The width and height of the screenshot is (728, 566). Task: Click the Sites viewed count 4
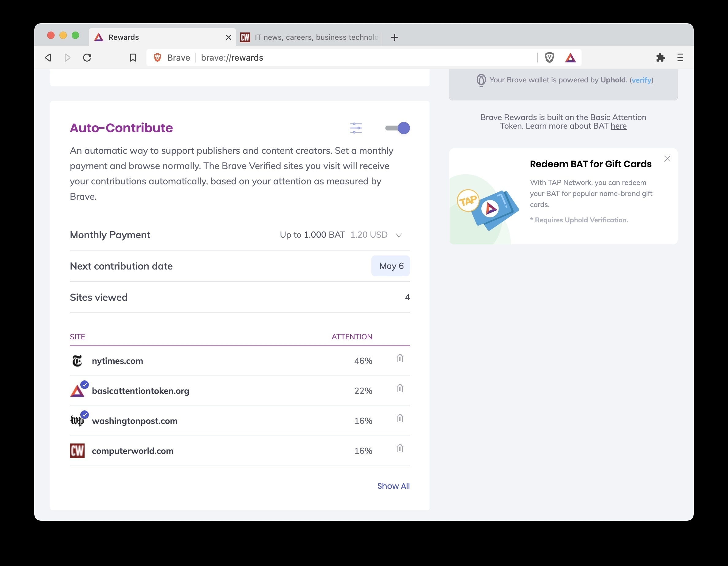(x=407, y=297)
